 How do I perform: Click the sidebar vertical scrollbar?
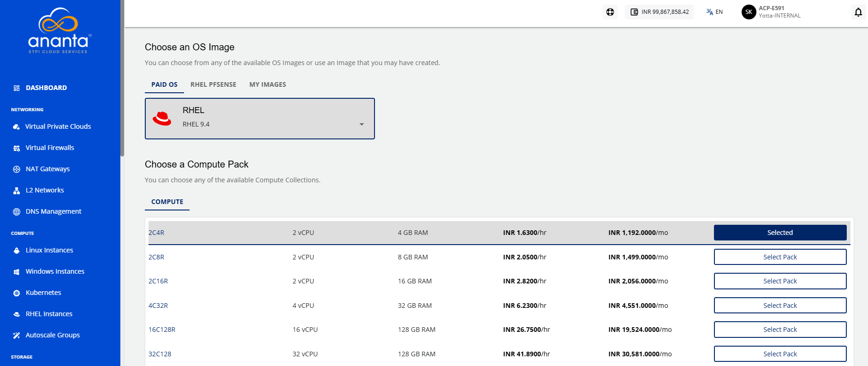(x=122, y=78)
